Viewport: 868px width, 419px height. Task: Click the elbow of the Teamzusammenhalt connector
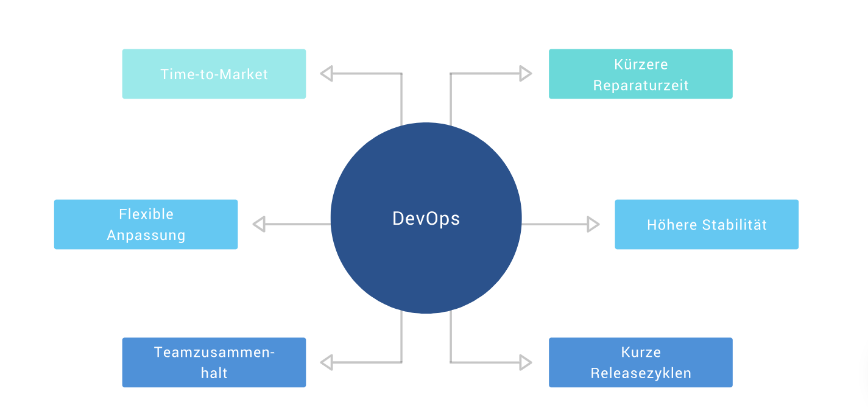(x=403, y=361)
